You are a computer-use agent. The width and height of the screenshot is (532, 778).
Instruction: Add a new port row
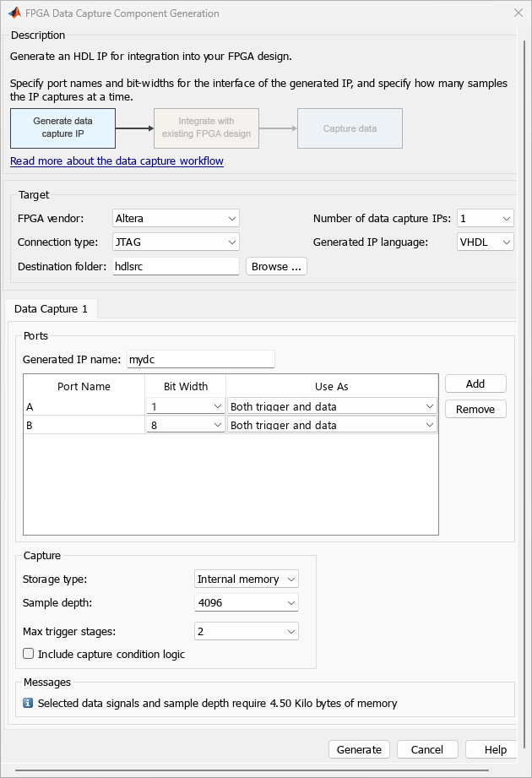click(475, 384)
